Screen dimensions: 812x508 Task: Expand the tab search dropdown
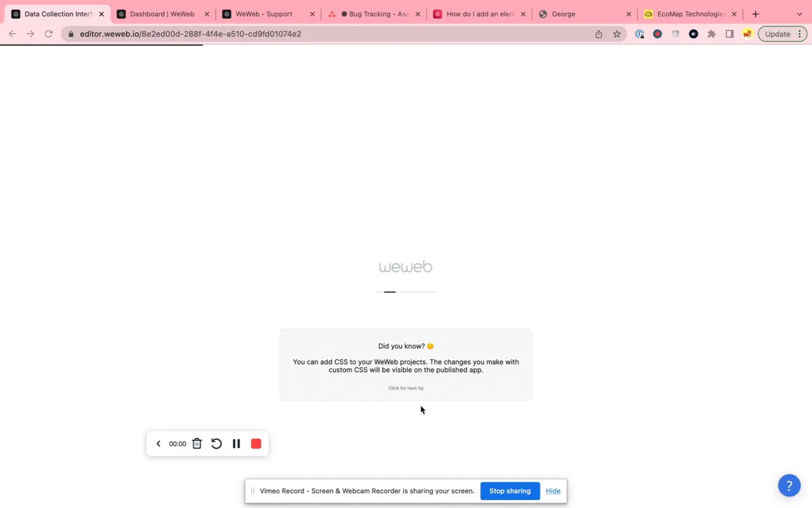[x=799, y=14]
